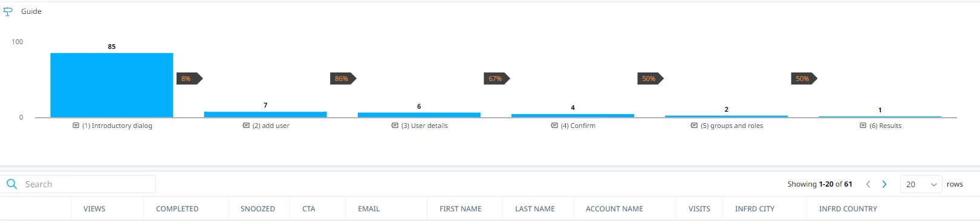Click the Guide signpost icon
The image size is (980, 224).
8,11
